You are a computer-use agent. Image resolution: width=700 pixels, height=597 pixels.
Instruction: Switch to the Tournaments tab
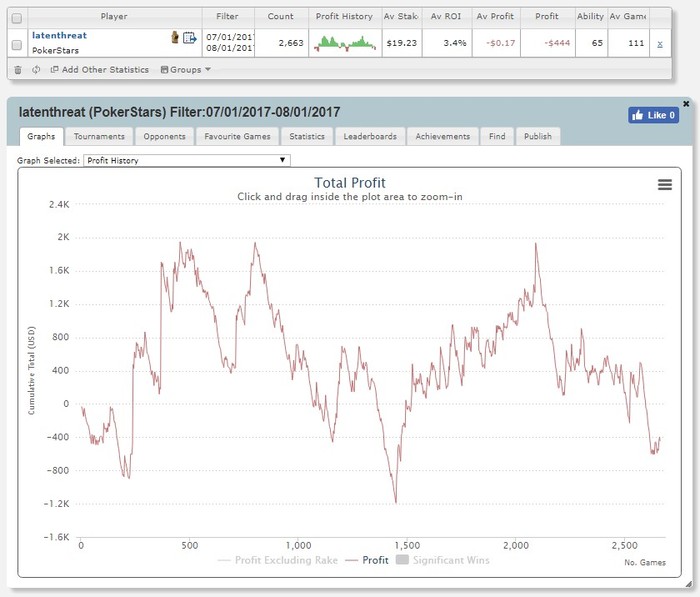99,136
